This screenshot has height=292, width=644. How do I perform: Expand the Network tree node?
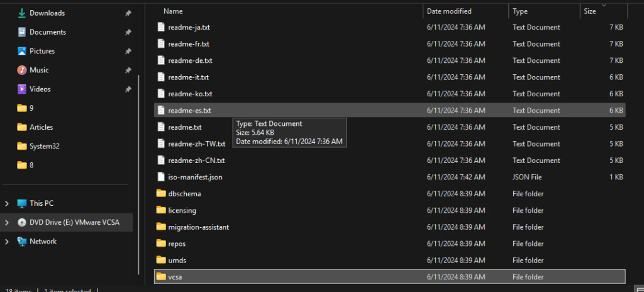(x=7, y=242)
